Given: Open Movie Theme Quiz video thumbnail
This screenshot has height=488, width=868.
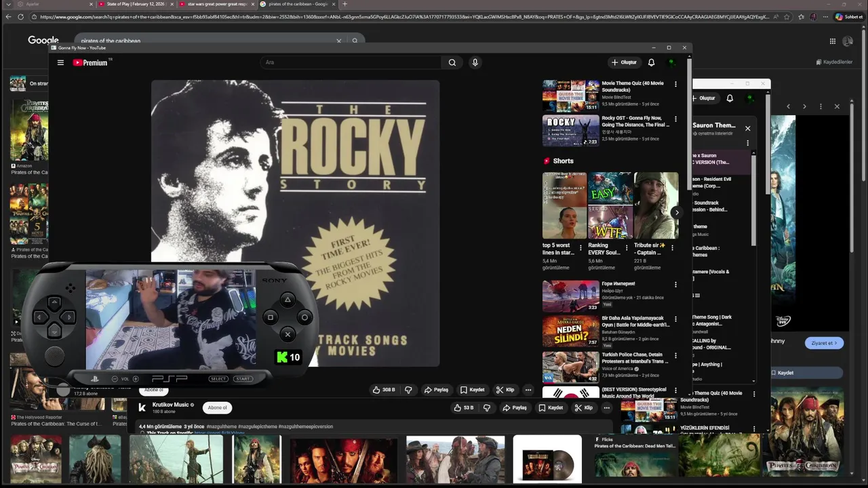Looking at the screenshot, I should [x=570, y=96].
